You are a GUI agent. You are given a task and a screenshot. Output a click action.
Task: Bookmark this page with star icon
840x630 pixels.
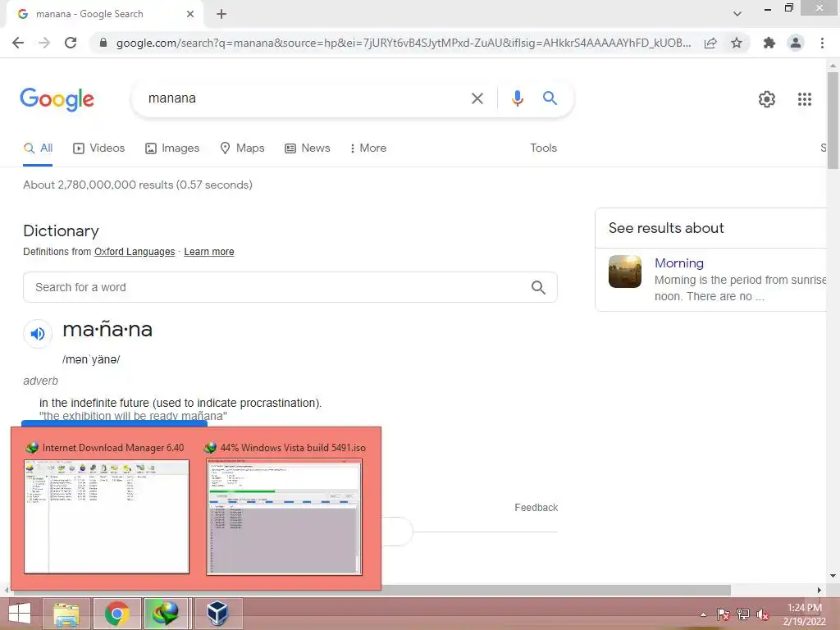tap(737, 43)
